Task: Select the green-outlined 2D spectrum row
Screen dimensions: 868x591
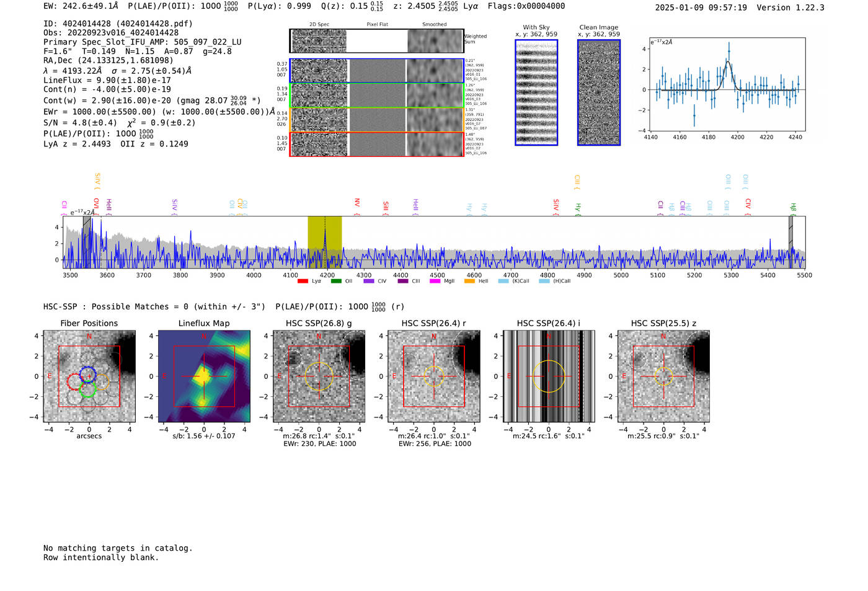Action: (x=376, y=96)
